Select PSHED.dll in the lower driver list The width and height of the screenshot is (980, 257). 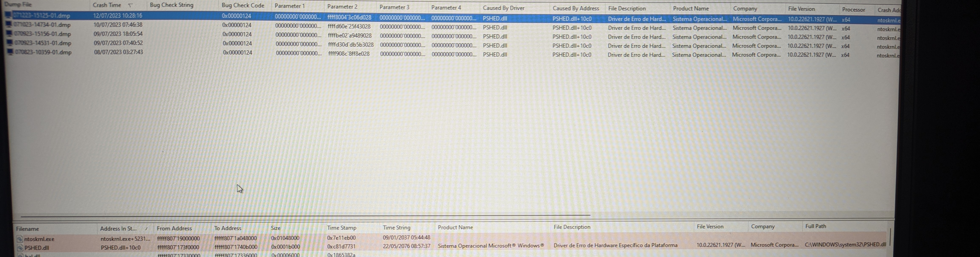click(36, 248)
